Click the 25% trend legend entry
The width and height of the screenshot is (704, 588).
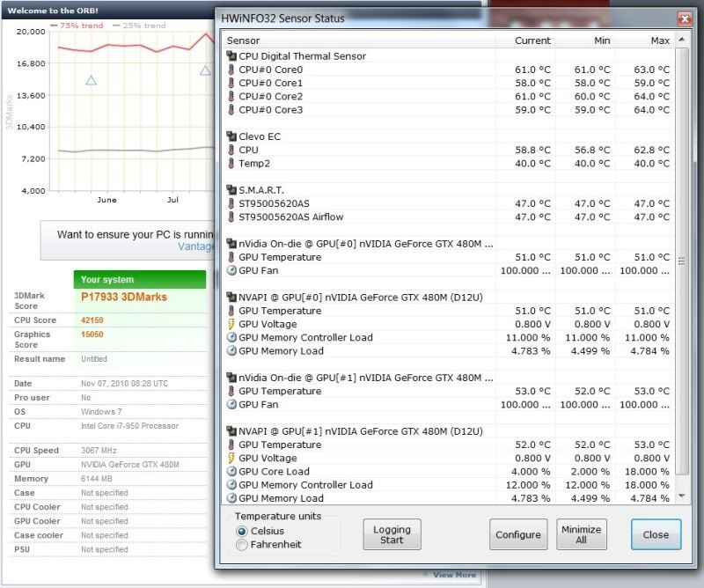click(x=139, y=26)
